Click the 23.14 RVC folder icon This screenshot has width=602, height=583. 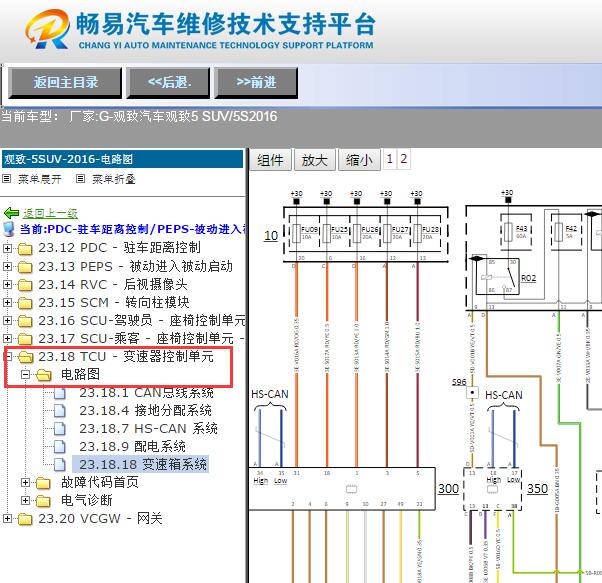[x=25, y=285]
